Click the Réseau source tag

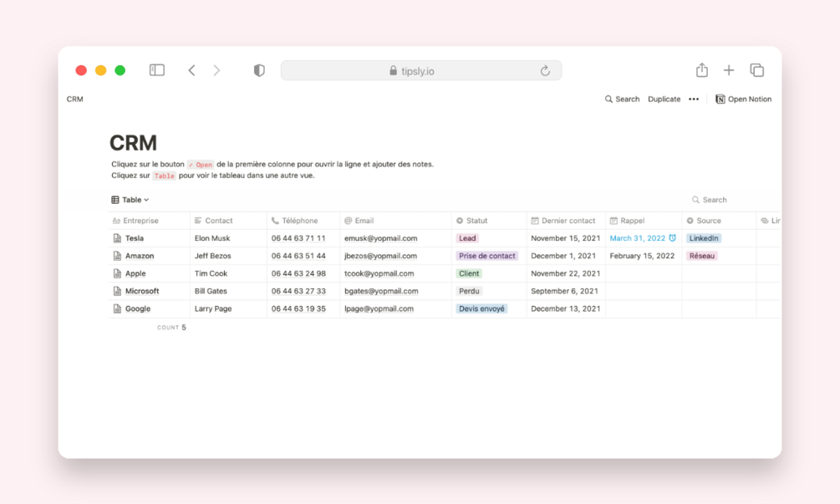click(x=702, y=256)
